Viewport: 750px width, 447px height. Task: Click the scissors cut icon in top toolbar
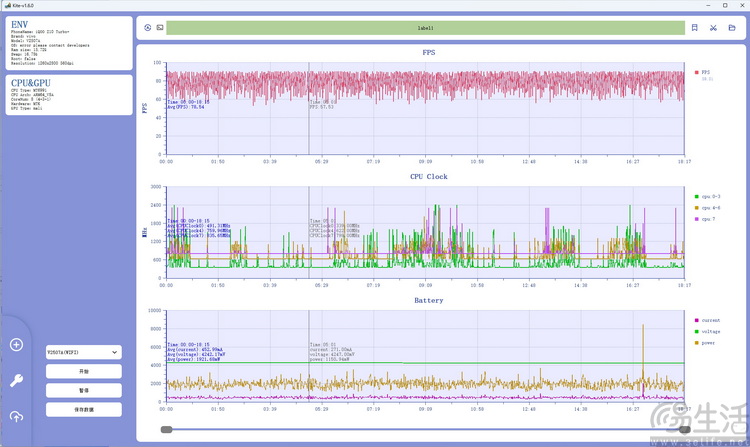[713, 28]
